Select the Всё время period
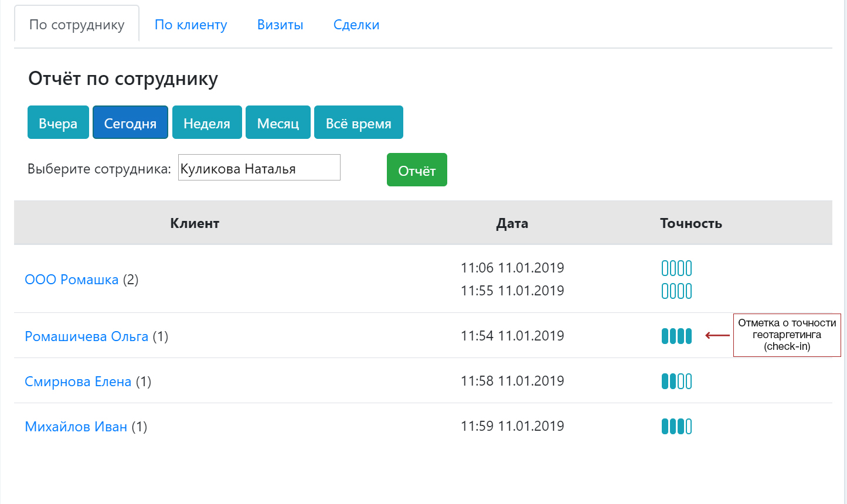Viewport: 847px width, 504px height. [358, 123]
